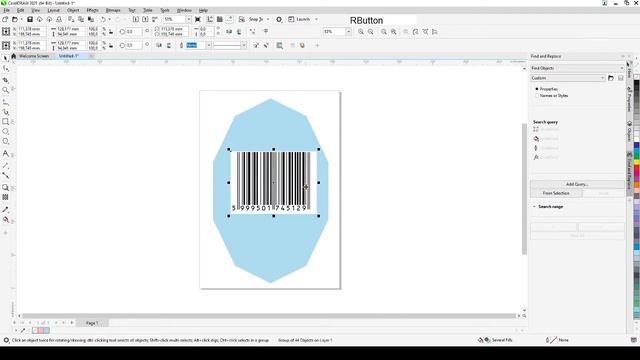The width and height of the screenshot is (640, 360).
Task: Select the Crop tool
Action: tap(5, 80)
